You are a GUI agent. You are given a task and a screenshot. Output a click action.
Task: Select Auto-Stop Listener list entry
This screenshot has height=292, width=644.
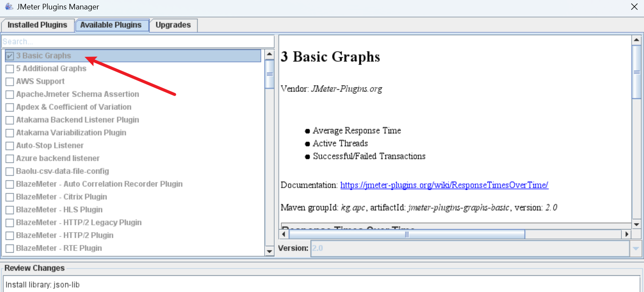tap(133, 146)
